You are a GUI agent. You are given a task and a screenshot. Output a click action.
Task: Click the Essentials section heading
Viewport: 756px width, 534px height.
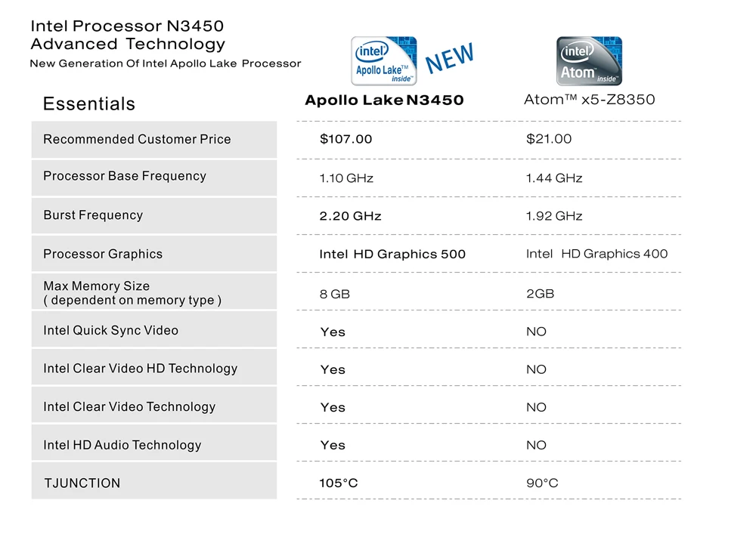[88, 104]
